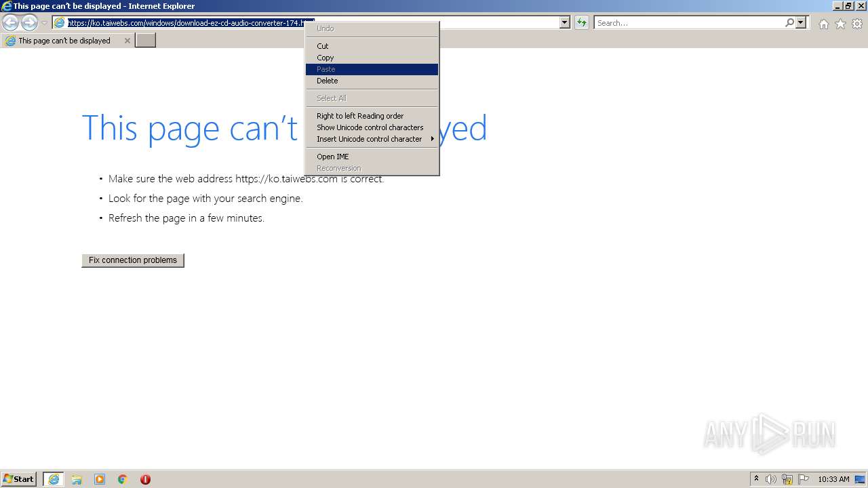
Task: Open Internet Explorer taskbar icon
Action: (x=54, y=479)
